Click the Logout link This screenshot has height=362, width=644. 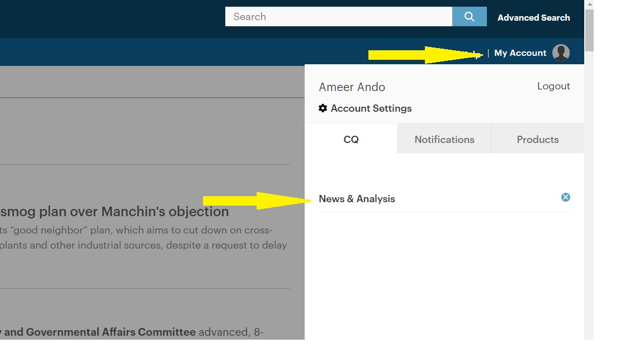pyautogui.click(x=553, y=86)
